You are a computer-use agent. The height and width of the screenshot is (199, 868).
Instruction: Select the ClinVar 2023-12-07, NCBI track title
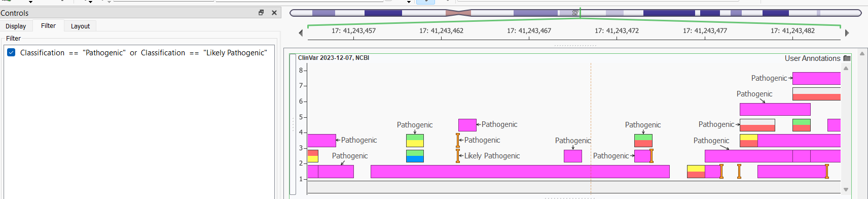(333, 58)
